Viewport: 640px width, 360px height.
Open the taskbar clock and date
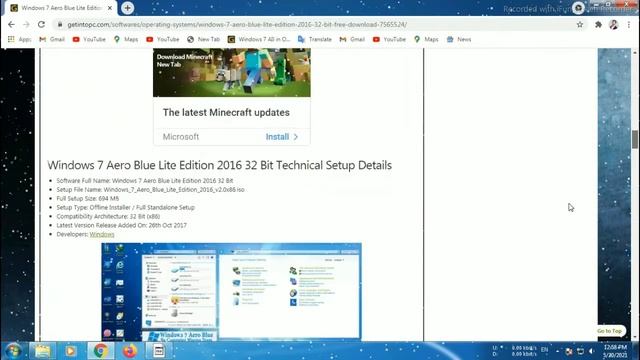click(x=615, y=351)
